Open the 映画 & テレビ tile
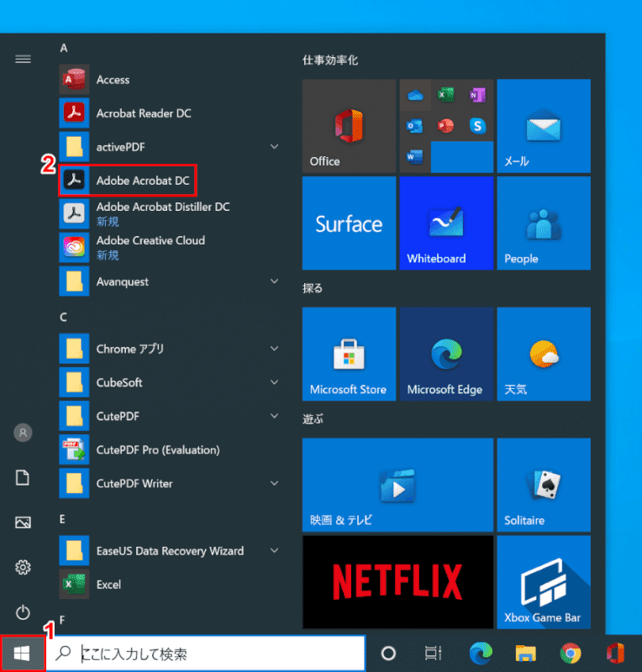Viewport: 642px width, 672px height. pyautogui.click(x=398, y=485)
